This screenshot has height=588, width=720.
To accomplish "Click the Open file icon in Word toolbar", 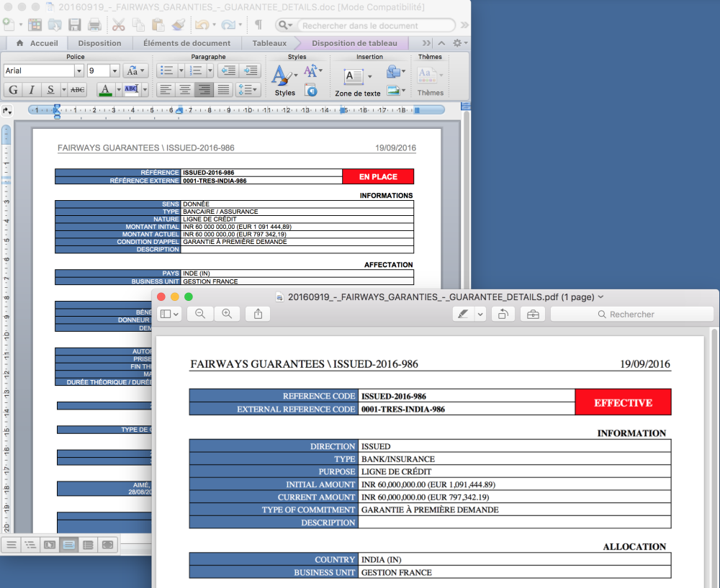I will (x=55, y=24).
